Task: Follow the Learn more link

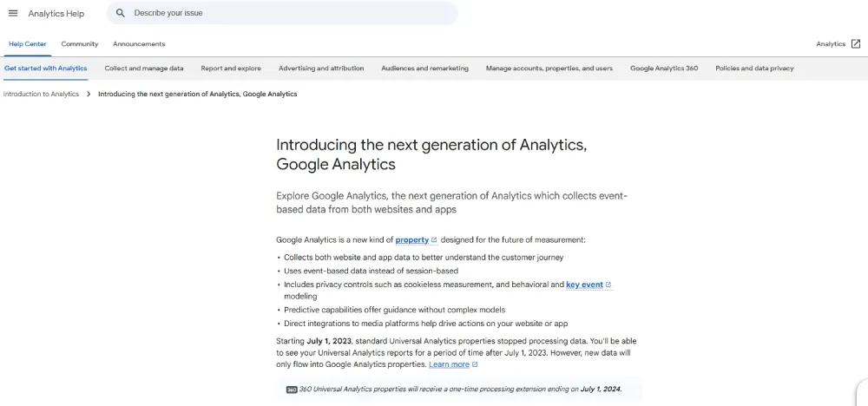Action: 449,364
